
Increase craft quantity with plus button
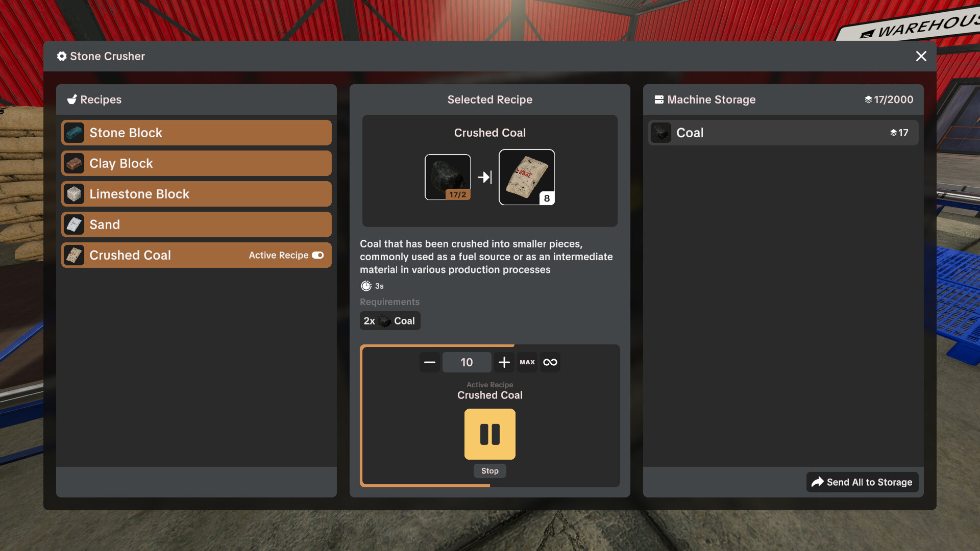(x=504, y=362)
